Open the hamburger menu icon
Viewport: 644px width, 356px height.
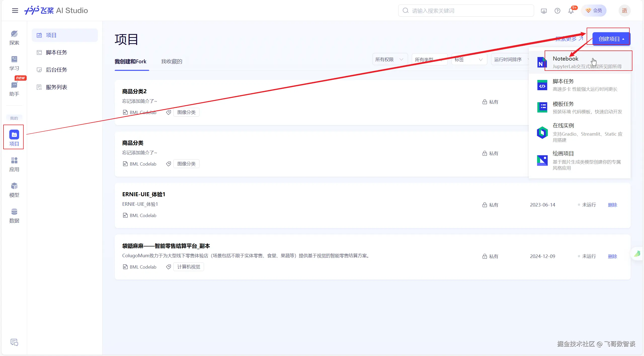pos(15,11)
